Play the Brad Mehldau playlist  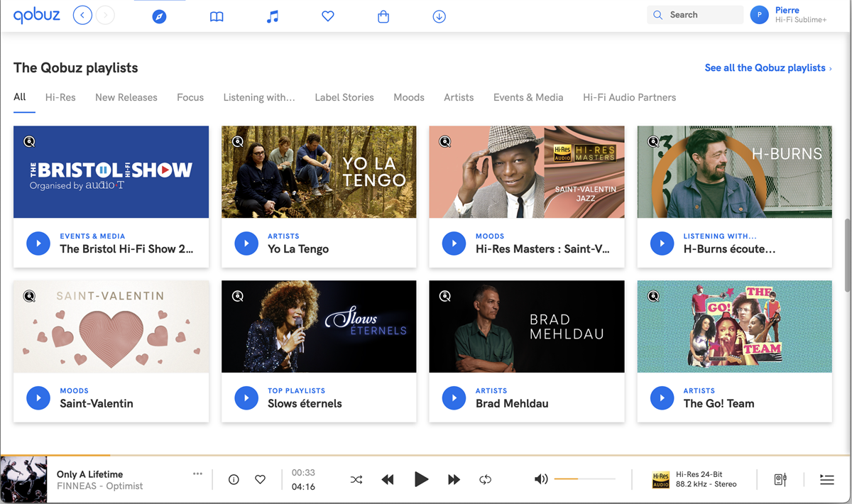click(x=454, y=398)
